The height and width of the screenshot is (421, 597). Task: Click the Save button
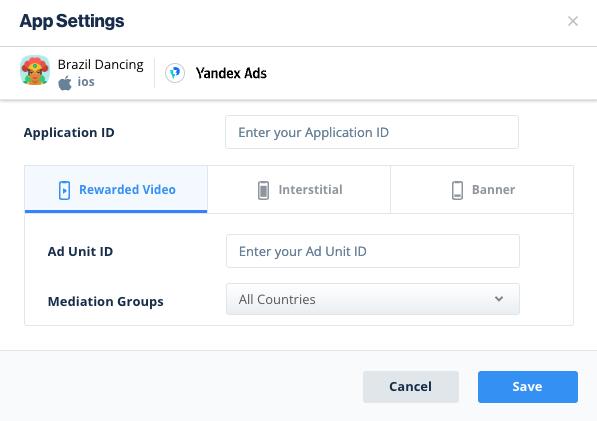528,387
